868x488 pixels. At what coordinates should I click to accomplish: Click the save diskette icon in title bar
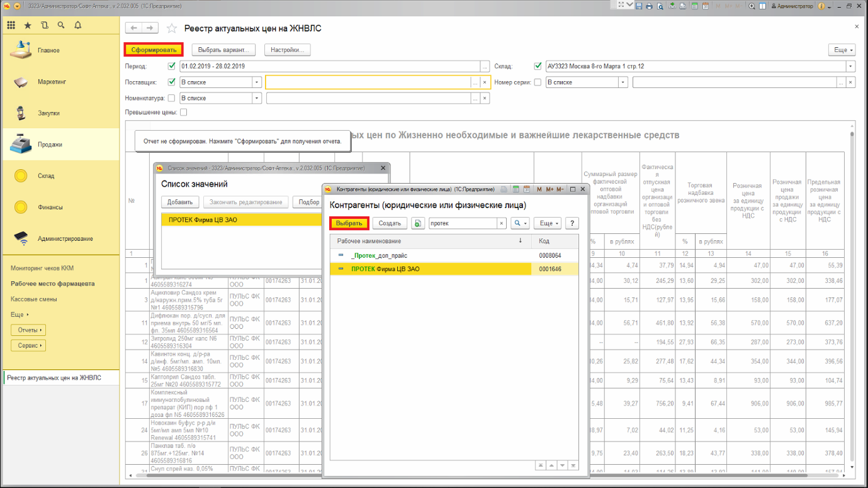639,6
